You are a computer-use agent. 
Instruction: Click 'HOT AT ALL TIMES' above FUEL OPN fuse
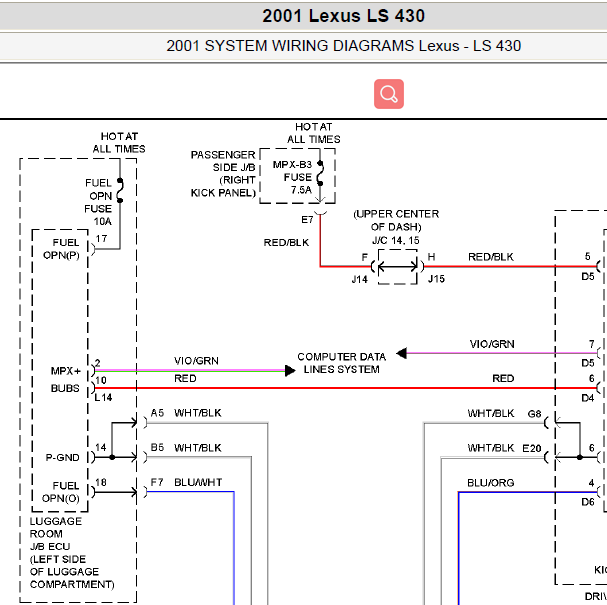(119, 143)
